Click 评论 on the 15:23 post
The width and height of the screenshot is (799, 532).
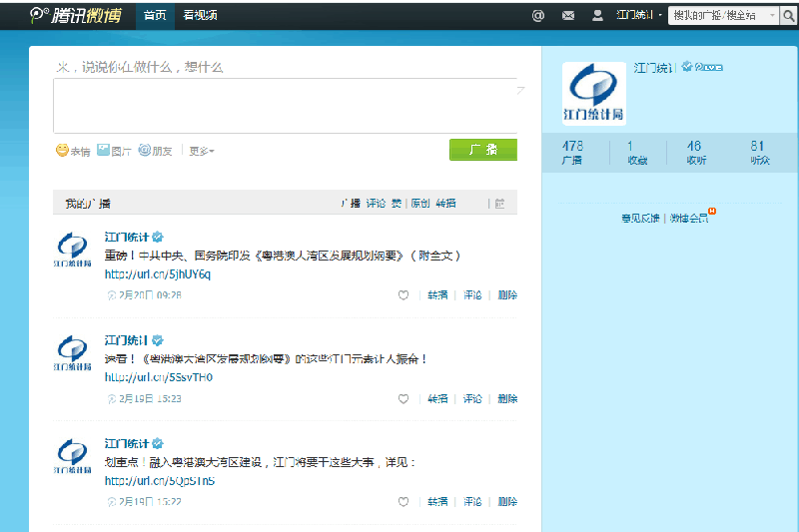point(472,399)
